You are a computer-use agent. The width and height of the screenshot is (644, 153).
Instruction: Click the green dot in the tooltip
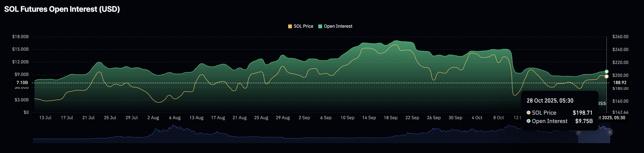[x=529, y=121]
